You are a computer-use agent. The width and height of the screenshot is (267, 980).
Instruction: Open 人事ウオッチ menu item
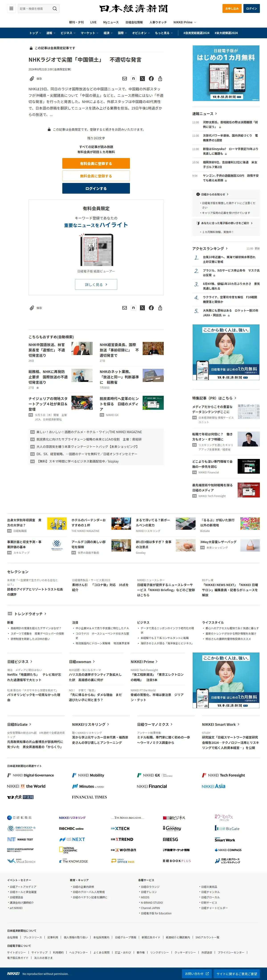point(158,22)
